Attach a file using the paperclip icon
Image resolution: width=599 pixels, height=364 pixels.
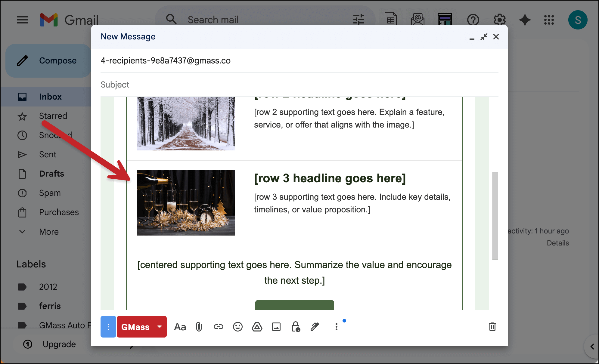pyautogui.click(x=199, y=327)
